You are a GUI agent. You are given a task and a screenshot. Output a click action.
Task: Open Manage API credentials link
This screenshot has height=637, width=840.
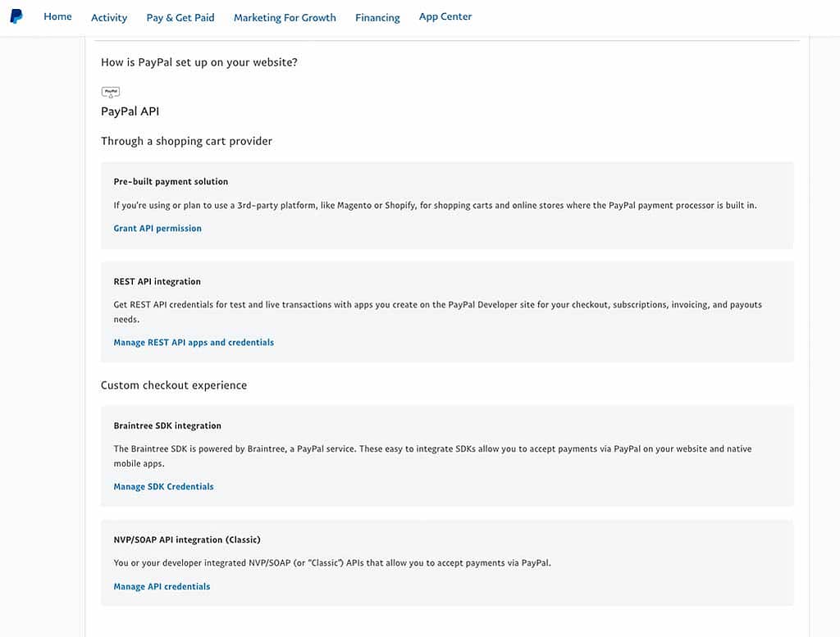click(162, 586)
